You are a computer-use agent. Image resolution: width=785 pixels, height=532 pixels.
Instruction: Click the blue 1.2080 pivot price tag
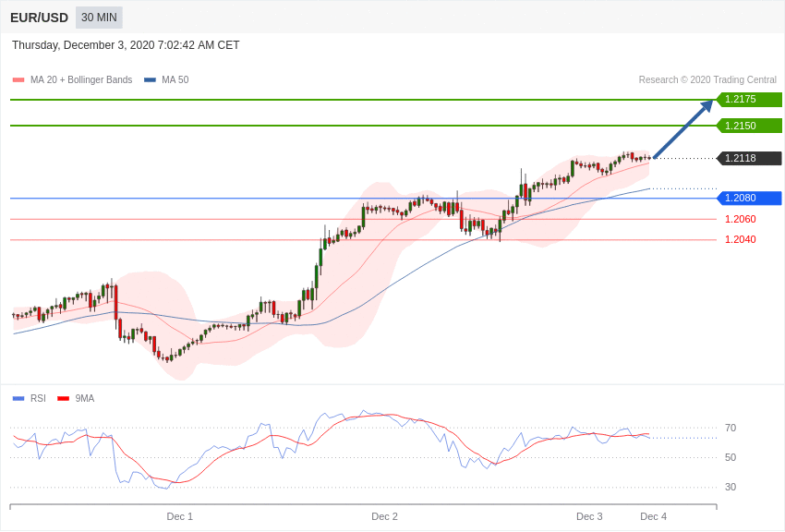click(749, 198)
